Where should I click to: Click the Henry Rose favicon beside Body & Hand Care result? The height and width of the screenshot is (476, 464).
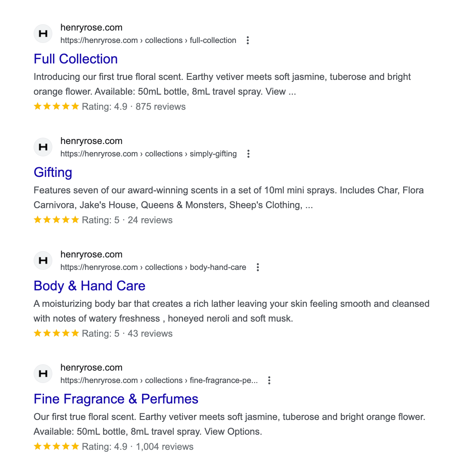coord(43,260)
